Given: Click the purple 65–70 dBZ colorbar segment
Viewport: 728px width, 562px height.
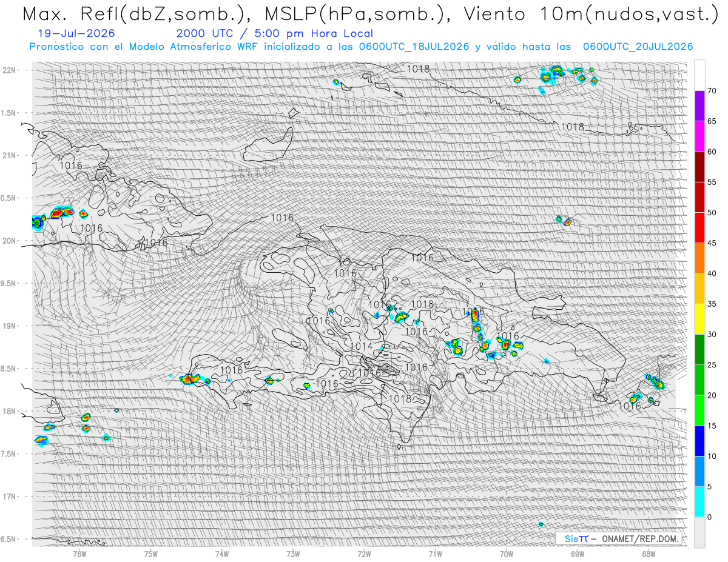Looking at the screenshot, I should click(x=699, y=106).
